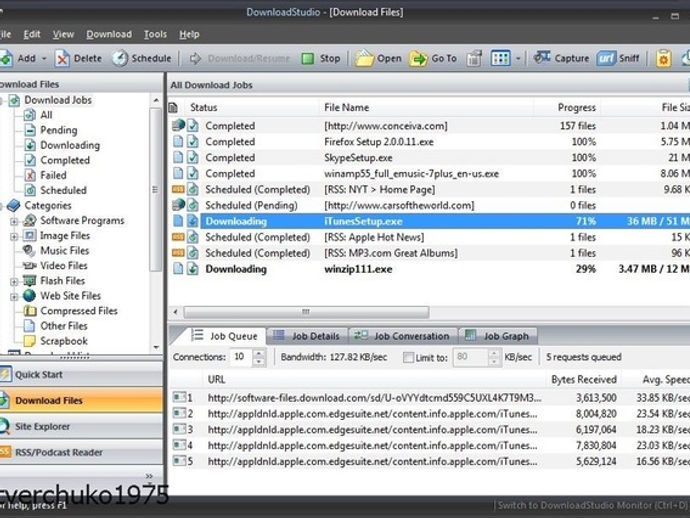The height and width of the screenshot is (518, 690).
Task: Expand the Flash Files category
Action: (x=14, y=281)
